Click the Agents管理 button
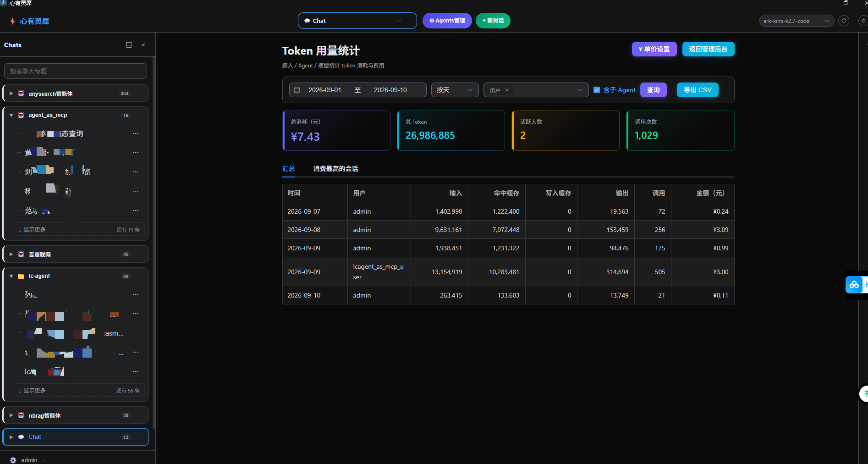Screen dimensions: 868x464 point(447,21)
